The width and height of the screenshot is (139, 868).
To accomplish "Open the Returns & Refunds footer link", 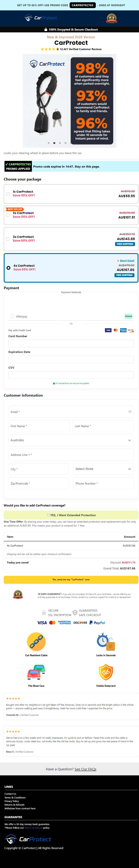I will [x=14, y=805].
